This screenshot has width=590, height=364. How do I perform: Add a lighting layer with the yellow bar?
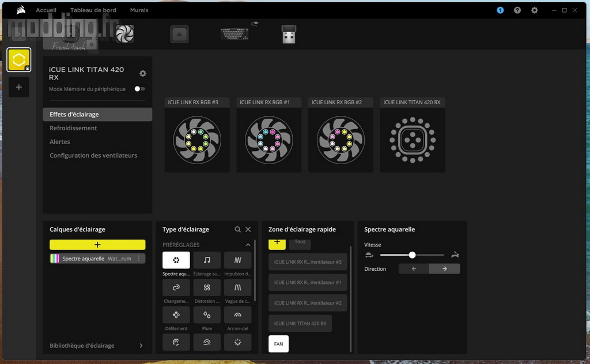point(97,245)
